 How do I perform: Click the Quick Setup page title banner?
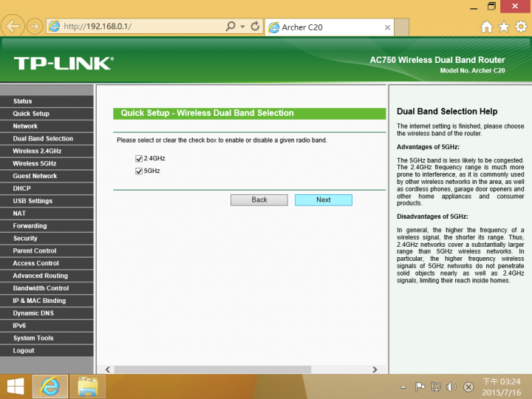point(250,113)
